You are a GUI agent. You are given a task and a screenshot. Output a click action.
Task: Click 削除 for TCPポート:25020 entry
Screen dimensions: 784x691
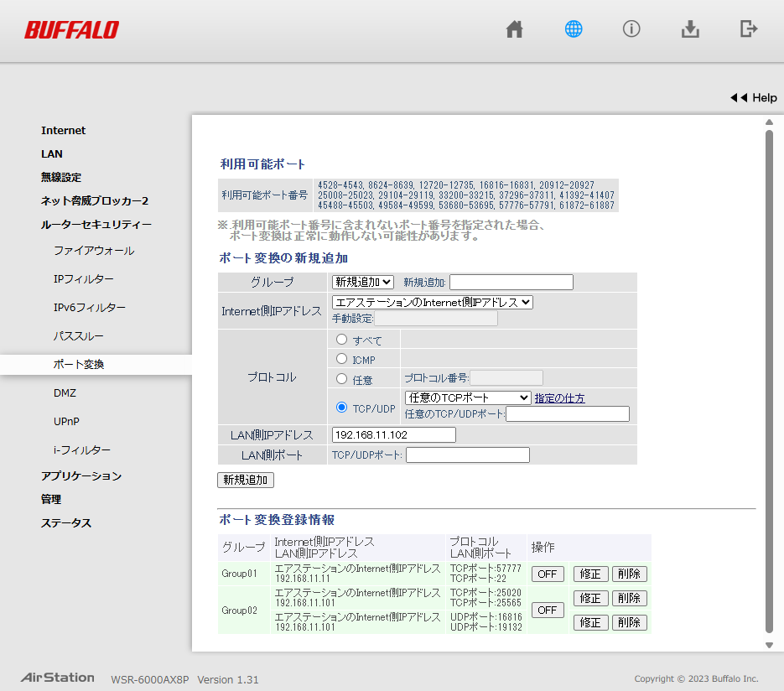(x=630, y=598)
